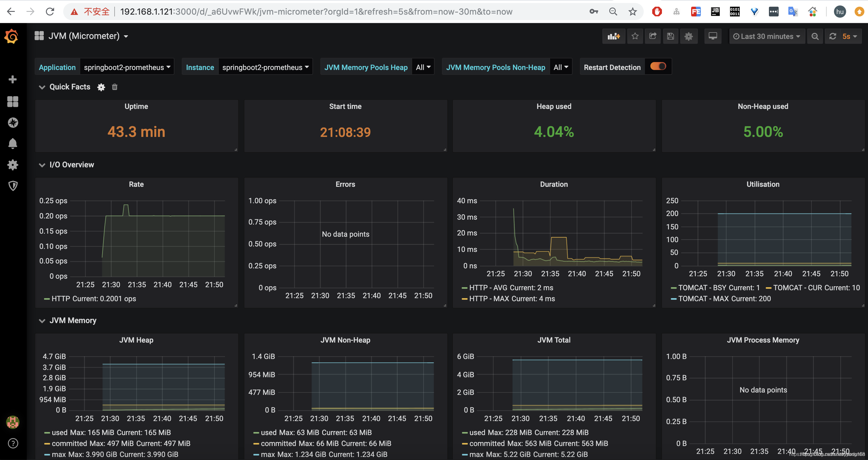Open Quick Facts row settings gear
Image resolution: width=868 pixels, height=460 pixels.
101,87
